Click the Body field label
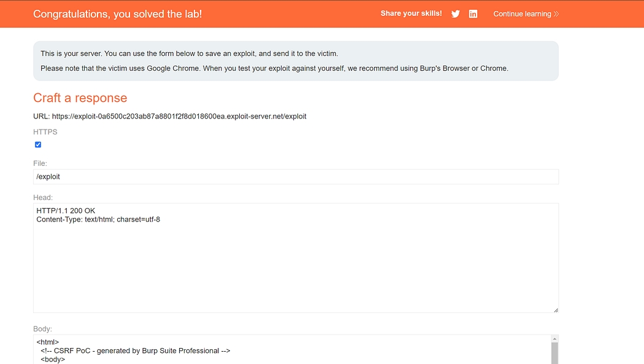 click(x=43, y=329)
